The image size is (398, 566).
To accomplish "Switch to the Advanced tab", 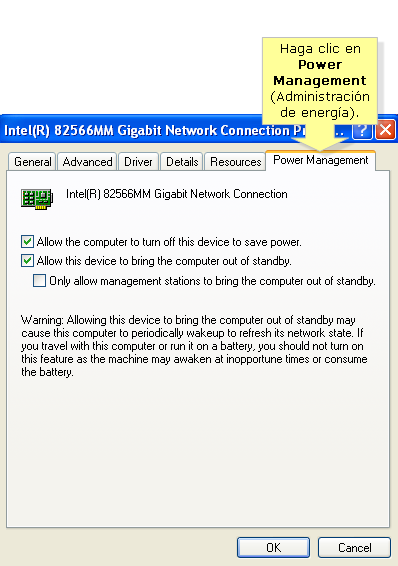I will (87, 161).
